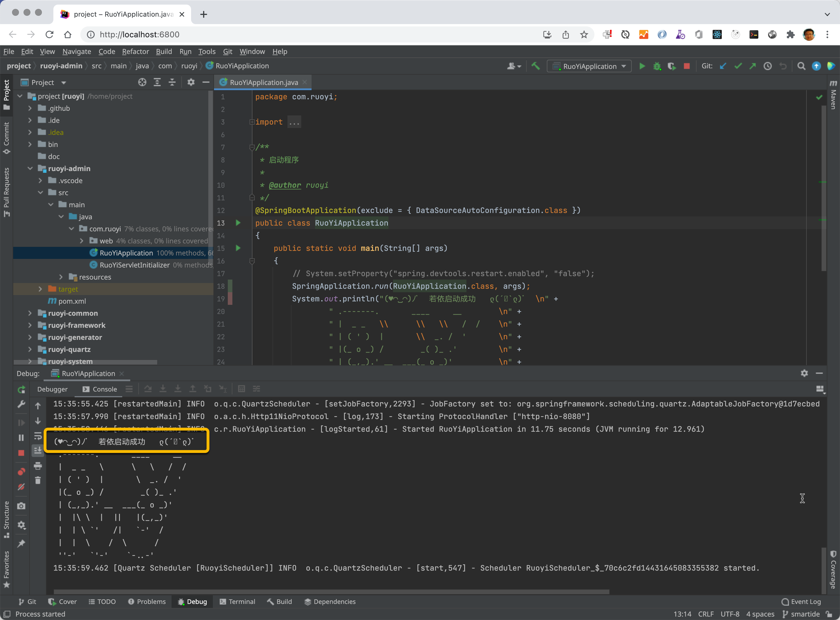Open Search Everywhere magnifier icon
Image resolution: width=840 pixels, height=620 pixels.
pyautogui.click(x=801, y=66)
